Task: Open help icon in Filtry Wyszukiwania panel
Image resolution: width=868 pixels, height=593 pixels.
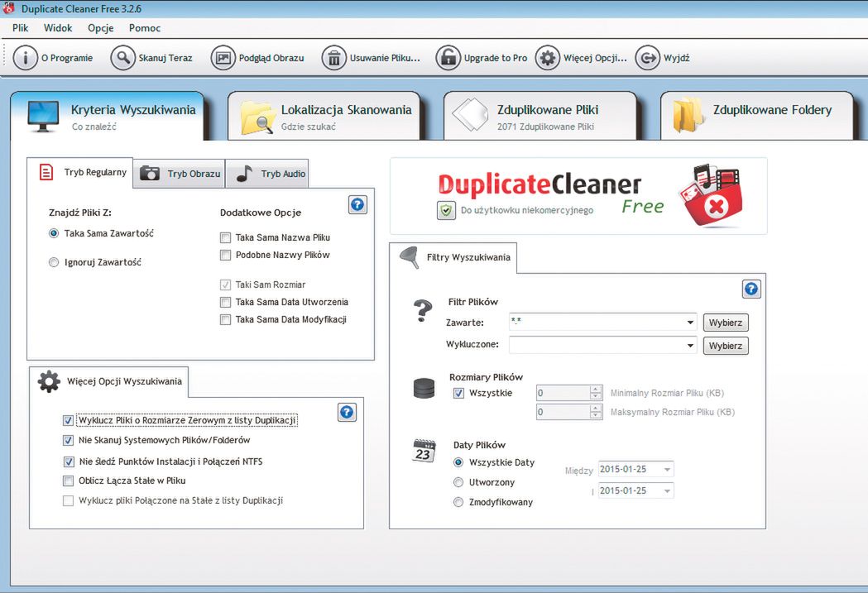Action: pyautogui.click(x=751, y=289)
